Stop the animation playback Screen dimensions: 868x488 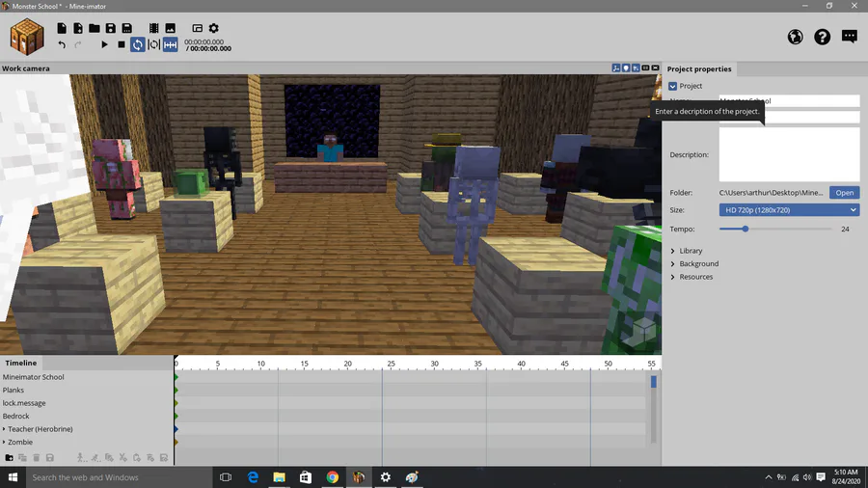point(122,44)
